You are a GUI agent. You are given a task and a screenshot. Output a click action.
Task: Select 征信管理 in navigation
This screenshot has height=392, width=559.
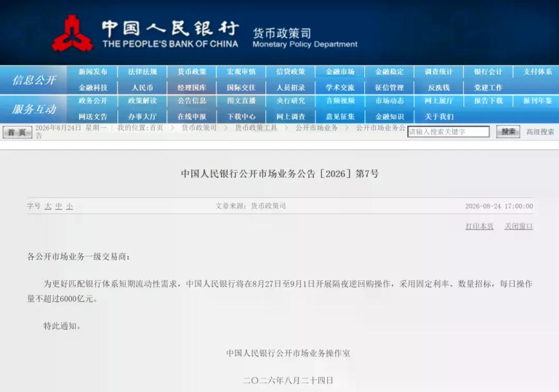pyautogui.click(x=389, y=87)
